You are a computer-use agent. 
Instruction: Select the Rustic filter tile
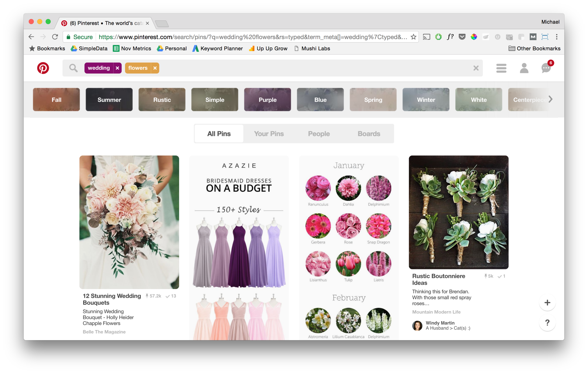coord(162,99)
